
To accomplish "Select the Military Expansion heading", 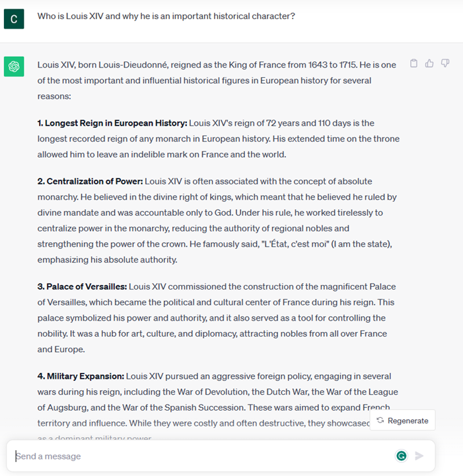I will 81,376.
